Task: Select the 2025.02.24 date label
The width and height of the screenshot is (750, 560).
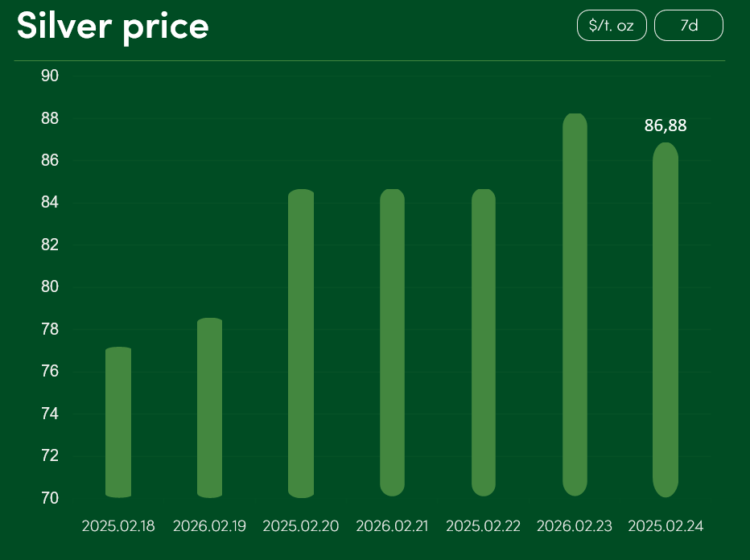Action: [666, 526]
